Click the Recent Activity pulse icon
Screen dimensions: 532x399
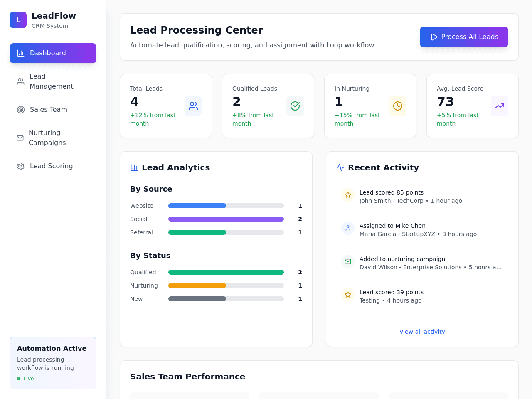pos(340,167)
